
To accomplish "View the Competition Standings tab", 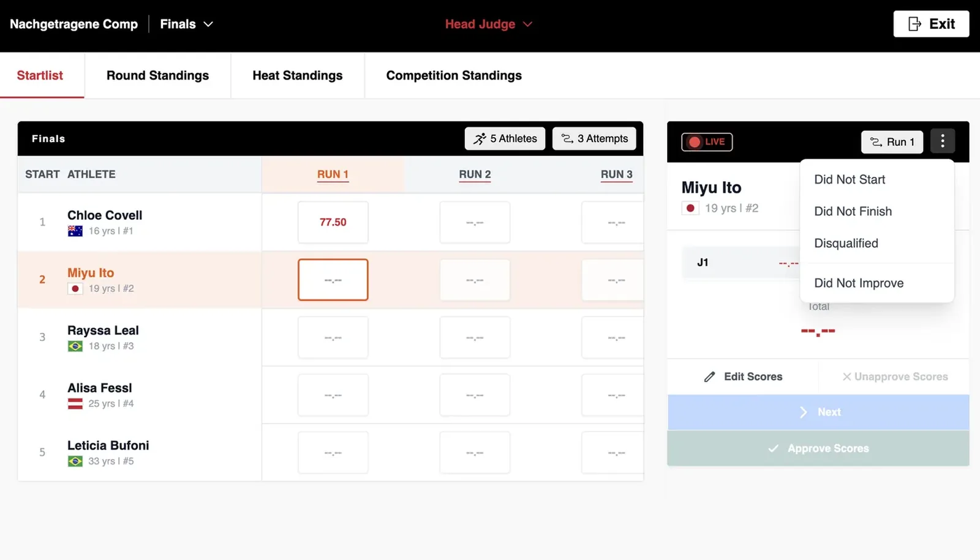I will (x=454, y=75).
